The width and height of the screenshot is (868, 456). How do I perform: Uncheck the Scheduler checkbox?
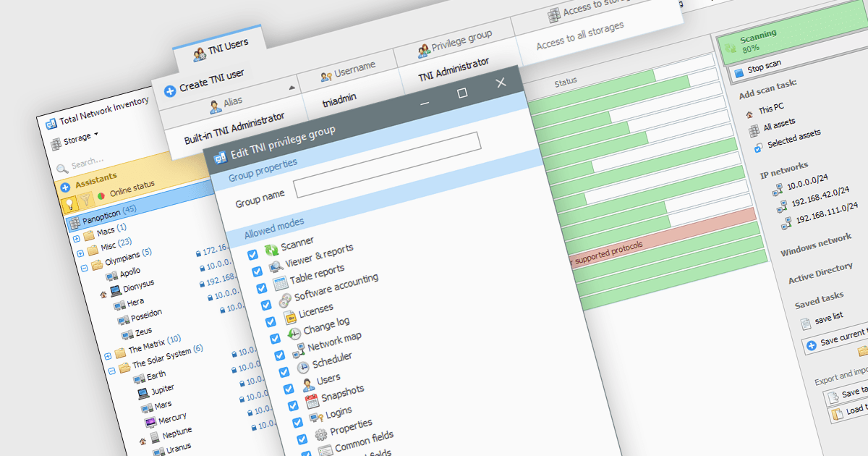pyautogui.click(x=284, y=372)
